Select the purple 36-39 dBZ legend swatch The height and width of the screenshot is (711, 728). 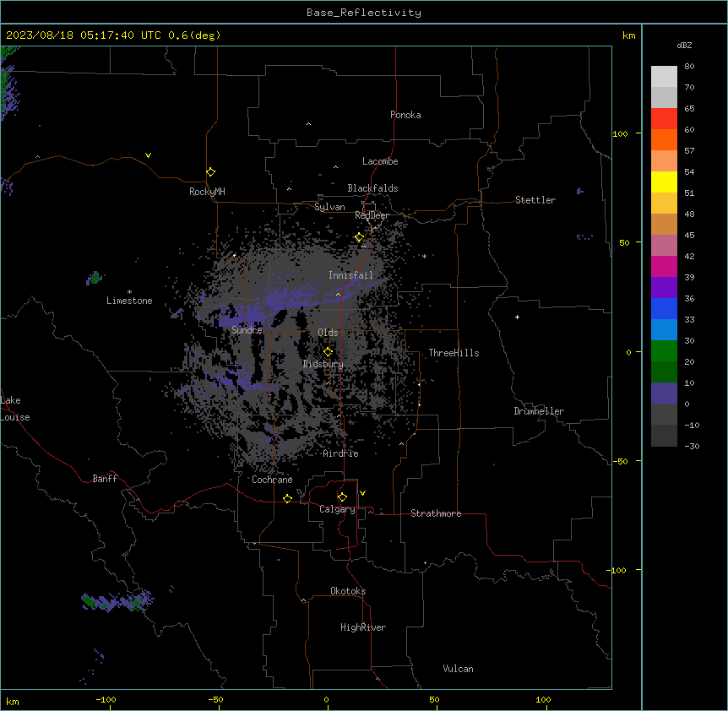point(664,288)
